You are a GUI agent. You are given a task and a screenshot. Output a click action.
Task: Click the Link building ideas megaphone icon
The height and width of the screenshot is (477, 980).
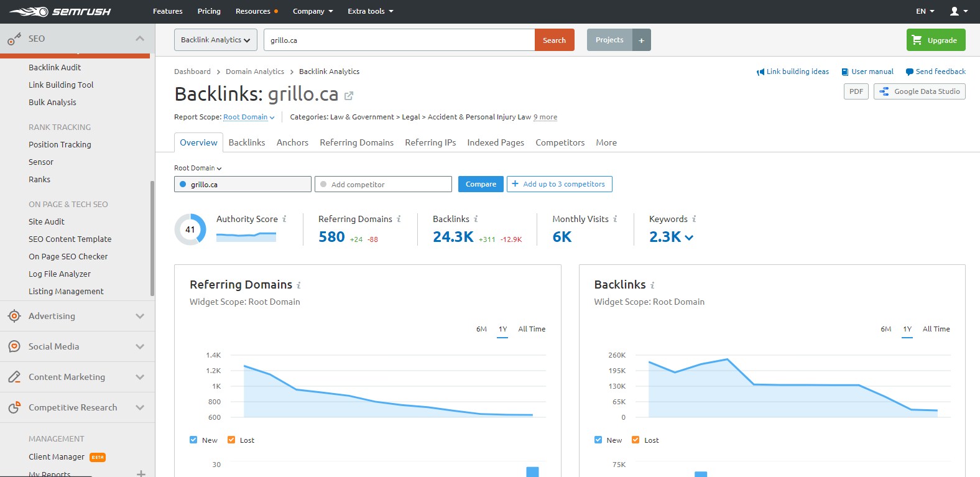click(760, 72)
